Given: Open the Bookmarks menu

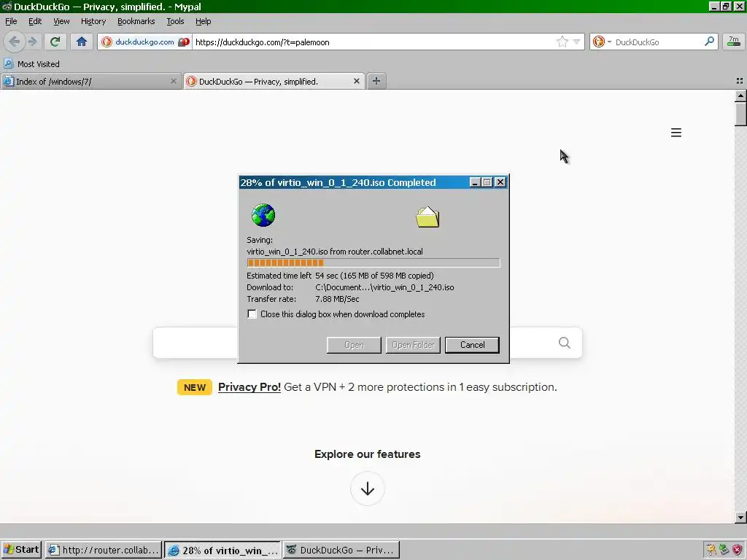Looking at the screenshot, I should pos(136,21).
